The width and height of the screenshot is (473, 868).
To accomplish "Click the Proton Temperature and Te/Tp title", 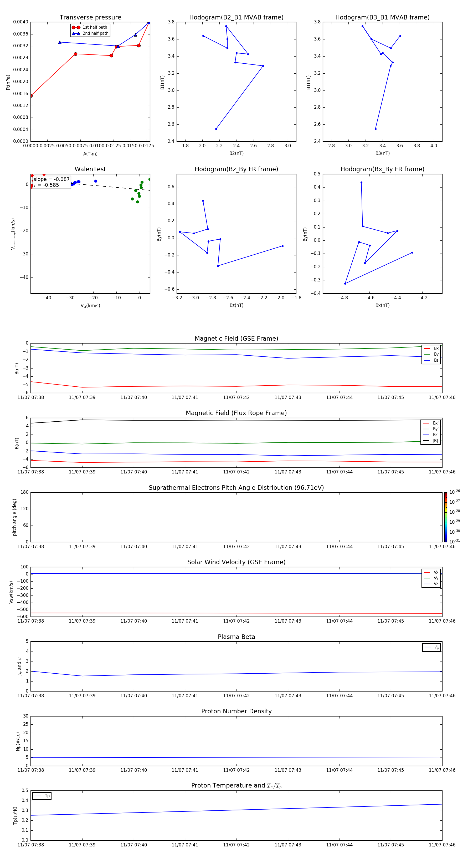I will 236,785.
